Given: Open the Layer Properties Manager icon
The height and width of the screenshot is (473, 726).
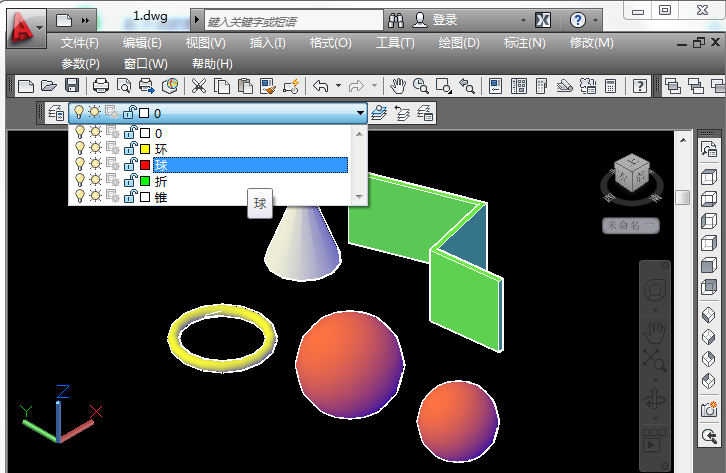Looking at the screenshot, I should click(56, 113).
